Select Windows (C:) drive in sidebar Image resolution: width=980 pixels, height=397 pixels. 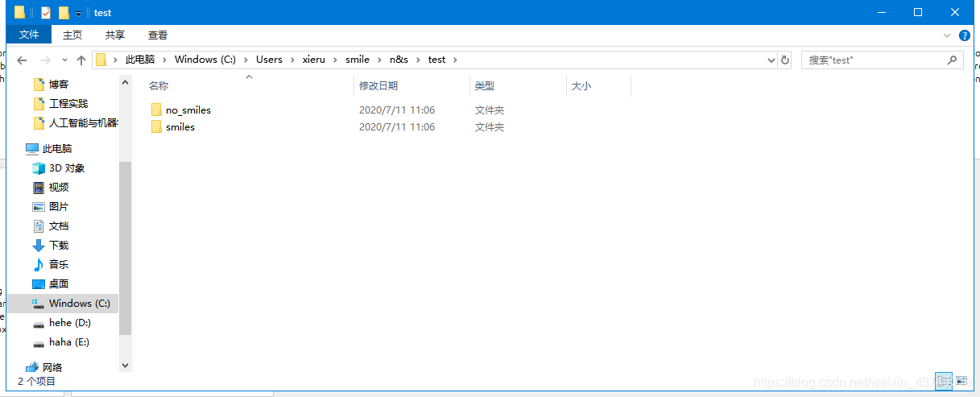coord(80,303)
